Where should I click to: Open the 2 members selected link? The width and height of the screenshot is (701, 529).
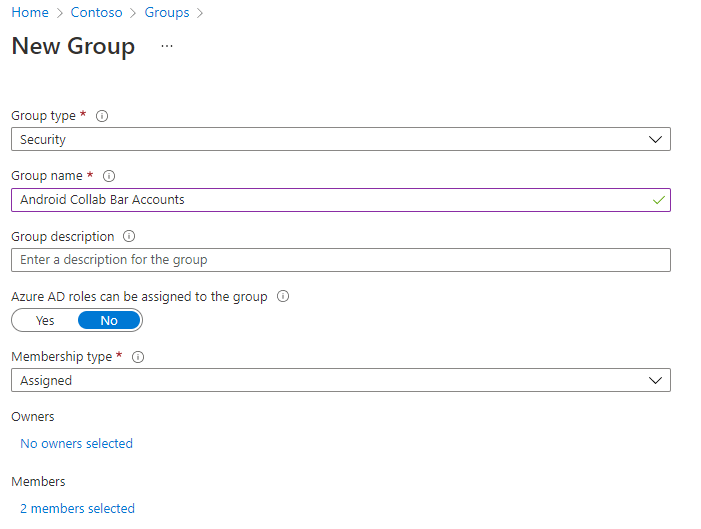point(77,508)
